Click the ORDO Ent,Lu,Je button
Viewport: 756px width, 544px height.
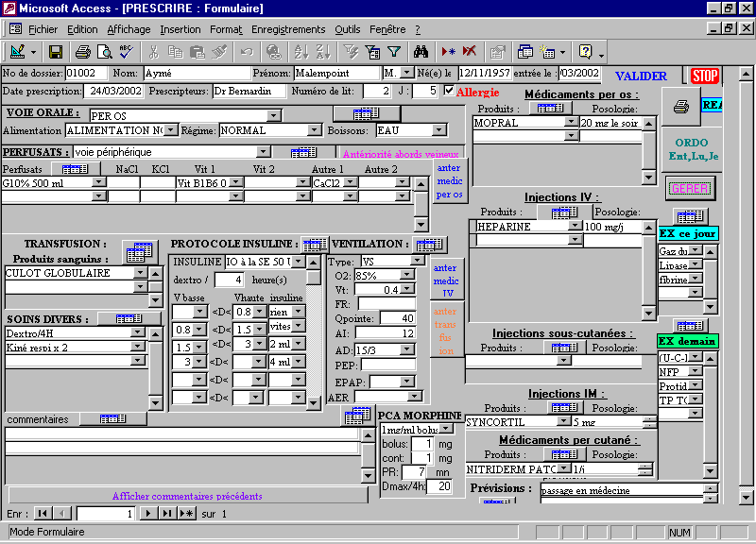693,149
